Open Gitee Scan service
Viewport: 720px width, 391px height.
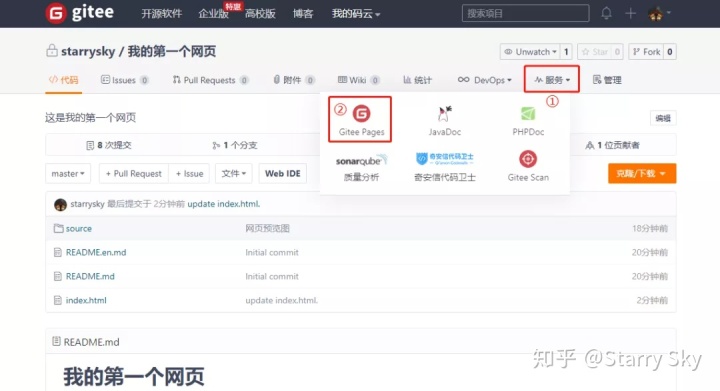(x=528, y=166)
